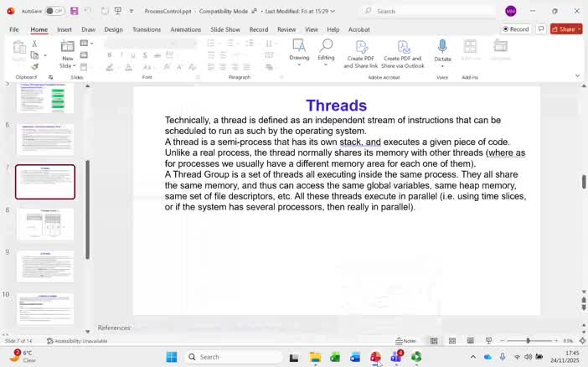This screenshot has width=588, height=367.
Task: Open Customize Quick Access Toolbar dropdown
Action: click(132, 11)
